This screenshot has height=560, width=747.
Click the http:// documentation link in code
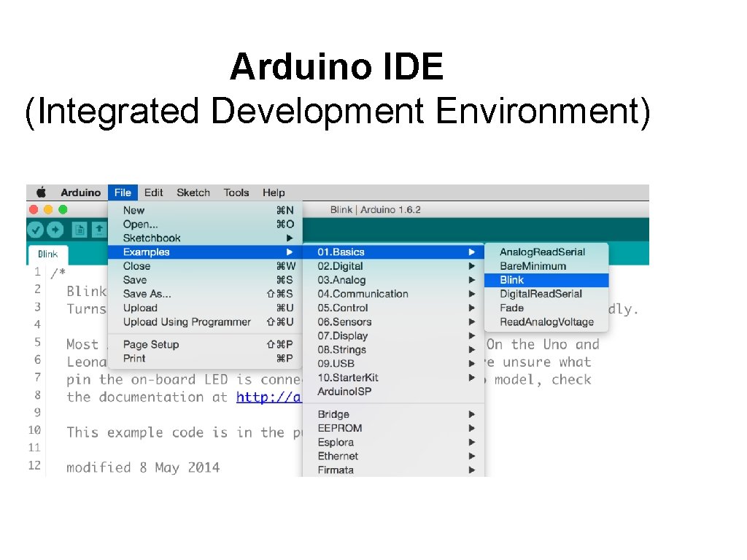pos(268,397)
